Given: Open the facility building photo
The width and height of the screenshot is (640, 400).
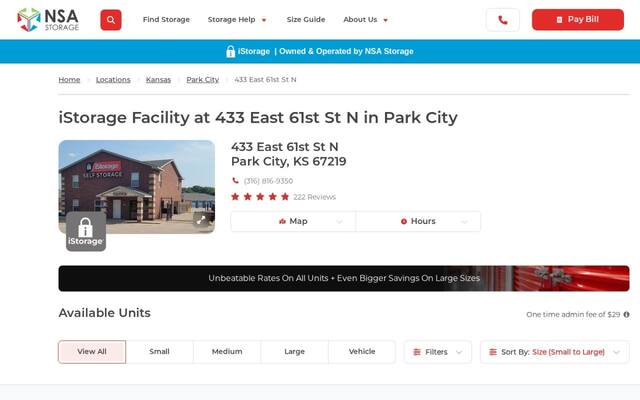Looking at the screenshot, I should pyautogui.click(x=137, y=187).
